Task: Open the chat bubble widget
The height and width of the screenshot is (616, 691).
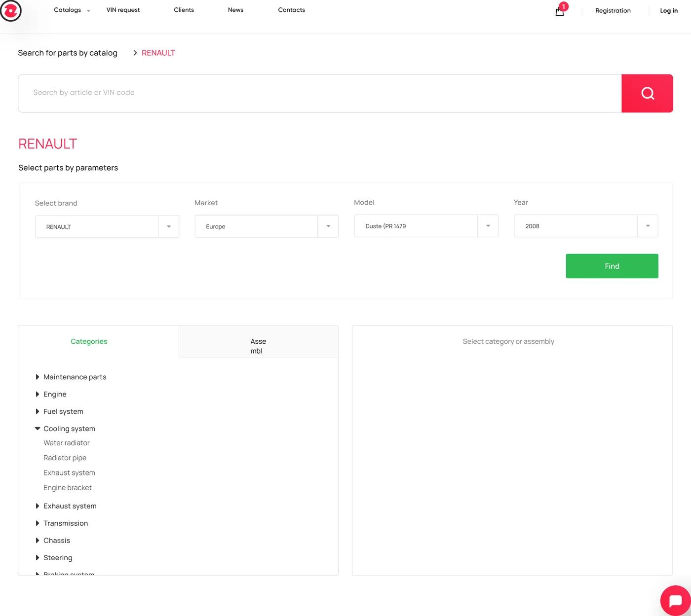Action: click(x=676, y=601)
